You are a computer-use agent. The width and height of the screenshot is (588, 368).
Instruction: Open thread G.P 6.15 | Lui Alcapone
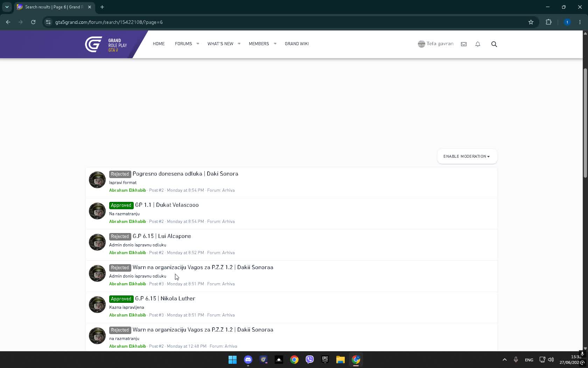point(162,236)
